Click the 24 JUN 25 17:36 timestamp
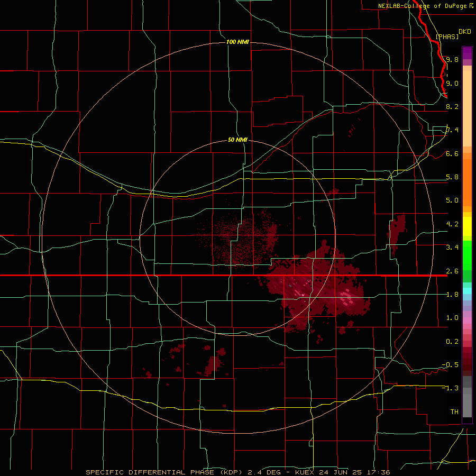This screenshot has width=476, height=476. (354, 472)
